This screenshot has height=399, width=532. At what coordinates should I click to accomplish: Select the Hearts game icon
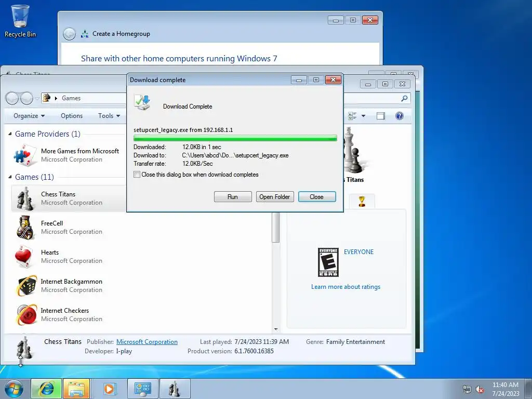tap(24, 257)
